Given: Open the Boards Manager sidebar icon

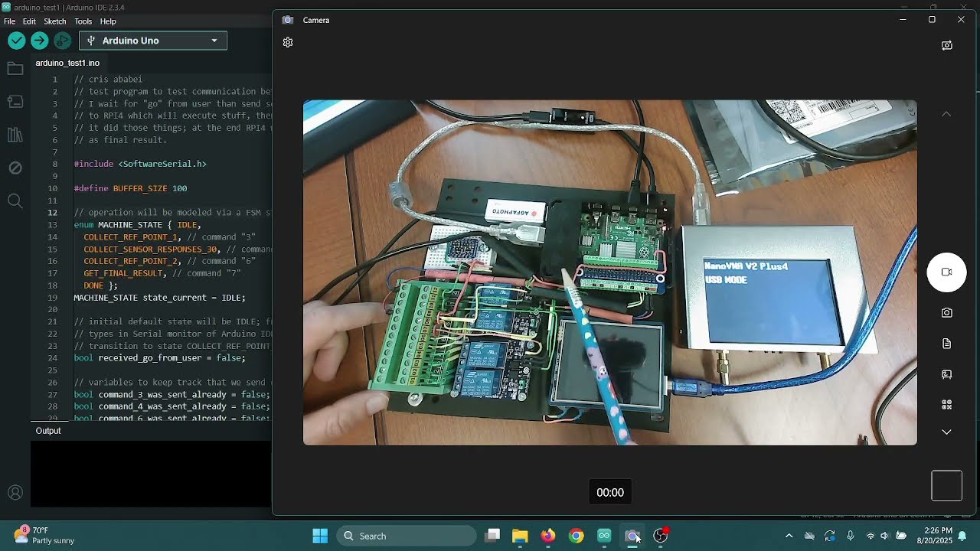Looking at the screenshot, I should pos(15,102).
